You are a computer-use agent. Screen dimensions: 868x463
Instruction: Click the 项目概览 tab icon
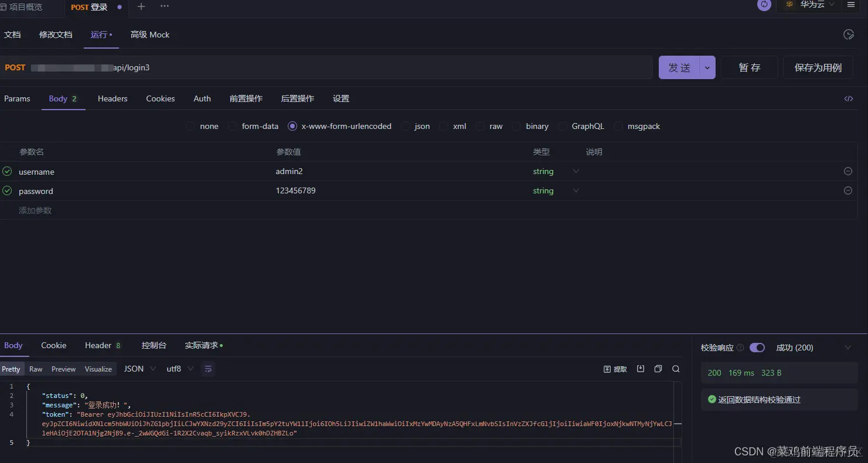[x=3, y=7]
